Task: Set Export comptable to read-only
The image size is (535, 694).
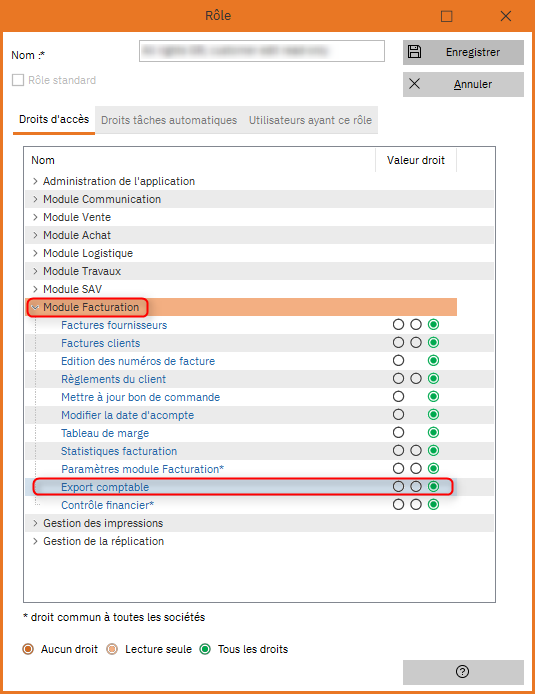Action: point(416,486)
